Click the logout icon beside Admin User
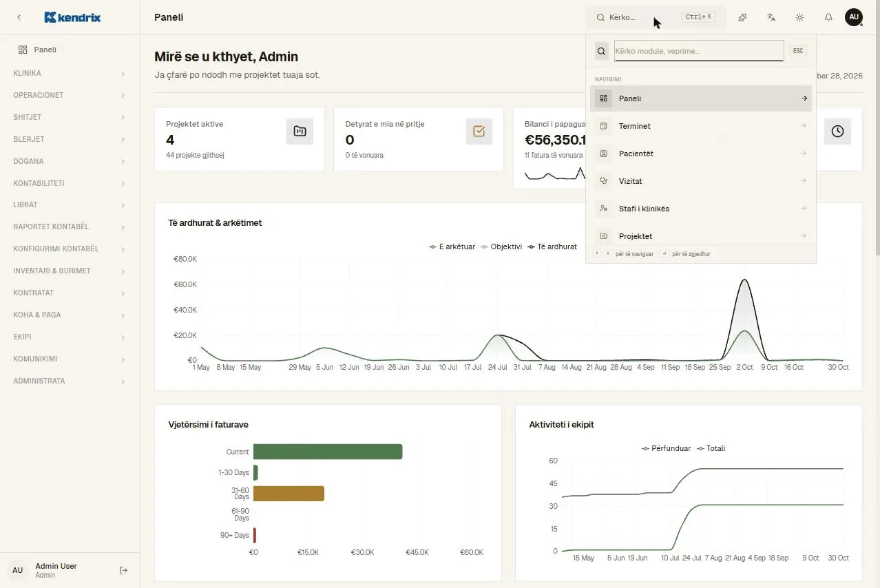This screenshot has width=880, height=588. click(124, 570)
